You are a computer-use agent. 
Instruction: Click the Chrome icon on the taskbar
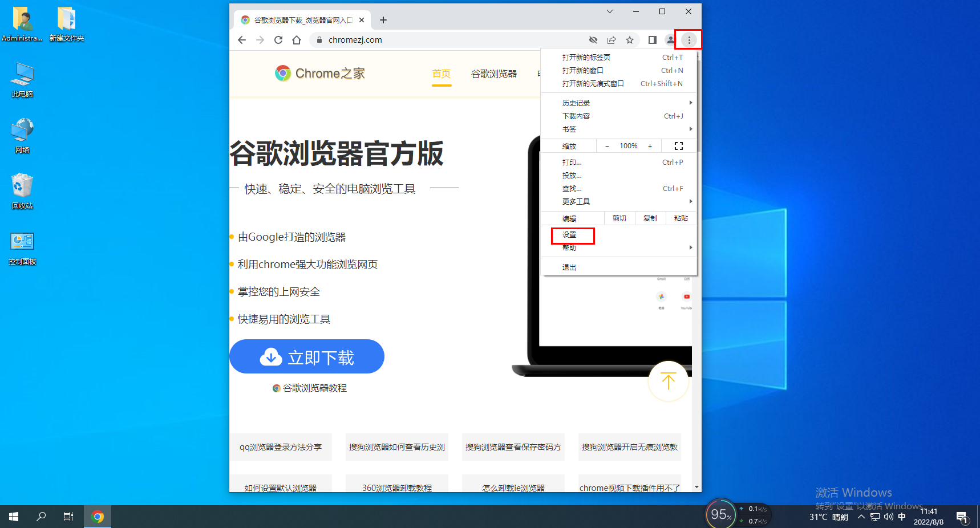[x=98, y=517]
